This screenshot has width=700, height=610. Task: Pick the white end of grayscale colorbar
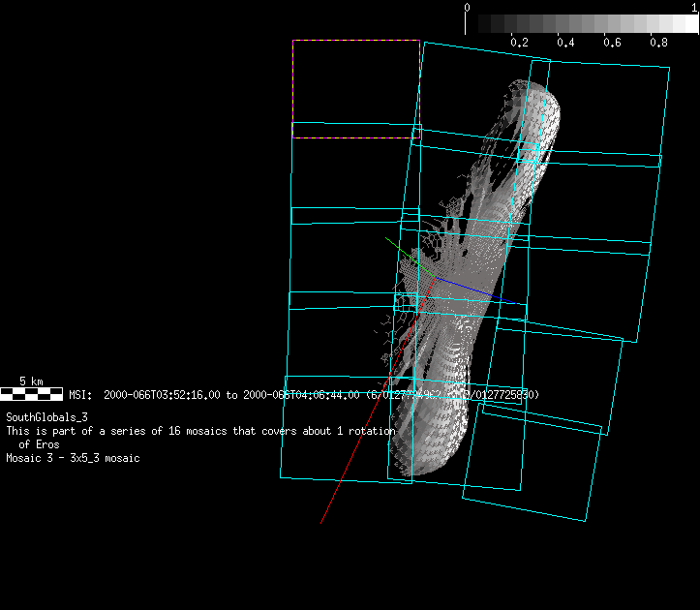tap(687, 24)
